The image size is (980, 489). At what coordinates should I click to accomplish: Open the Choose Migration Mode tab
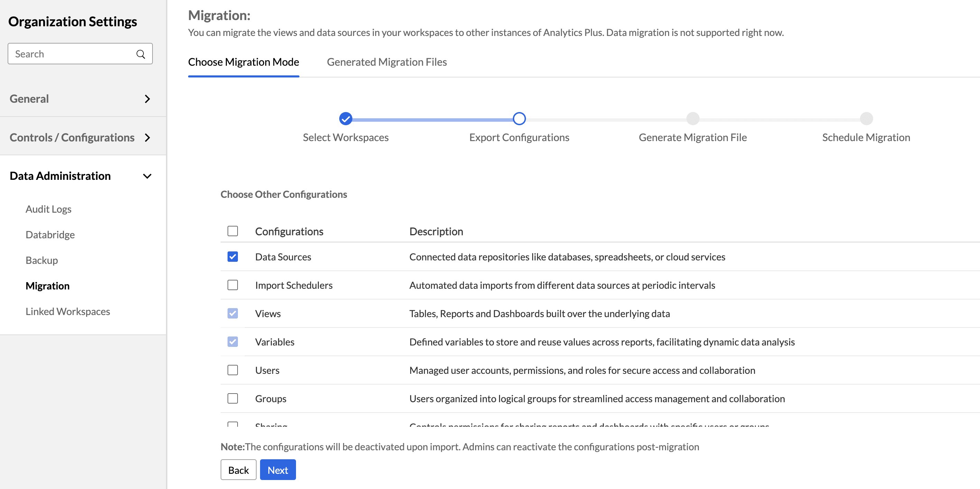243,62
